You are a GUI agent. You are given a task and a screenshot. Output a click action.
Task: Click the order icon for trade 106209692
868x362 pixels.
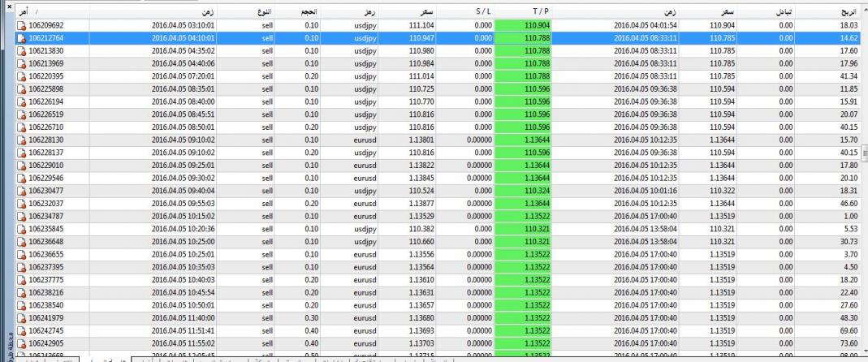click(x=22, y=26)
